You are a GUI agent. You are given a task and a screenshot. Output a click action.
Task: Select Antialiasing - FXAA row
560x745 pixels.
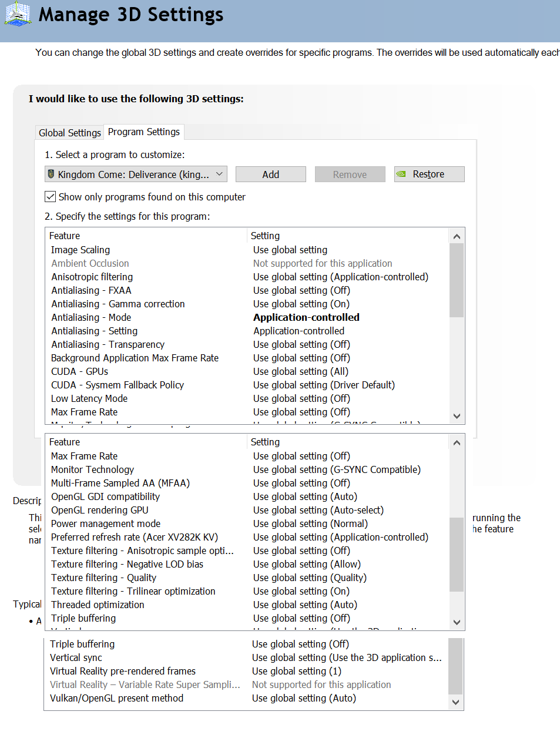coord(247,290)
